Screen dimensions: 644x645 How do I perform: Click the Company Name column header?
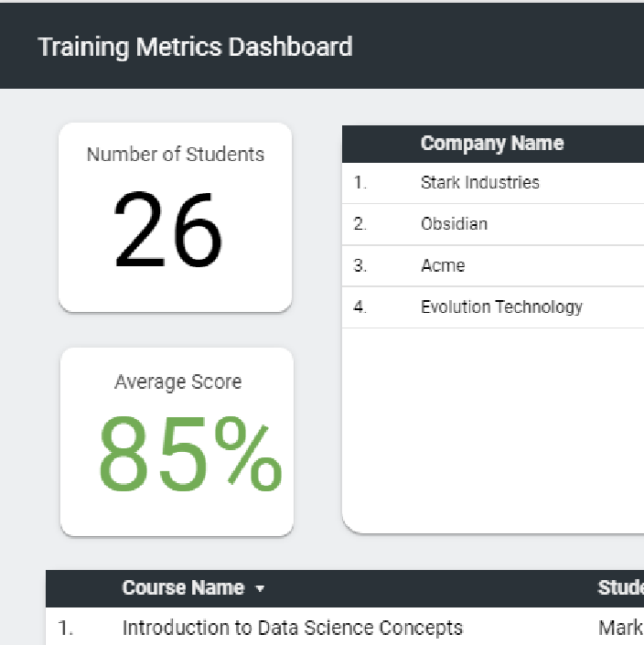click(491, 144)
